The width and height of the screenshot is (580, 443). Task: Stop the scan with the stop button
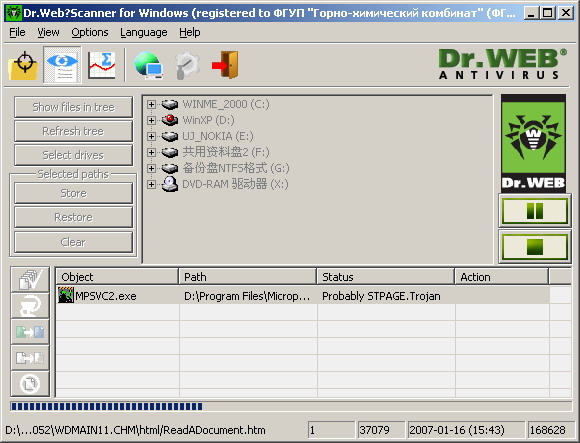tap(535, 247)
